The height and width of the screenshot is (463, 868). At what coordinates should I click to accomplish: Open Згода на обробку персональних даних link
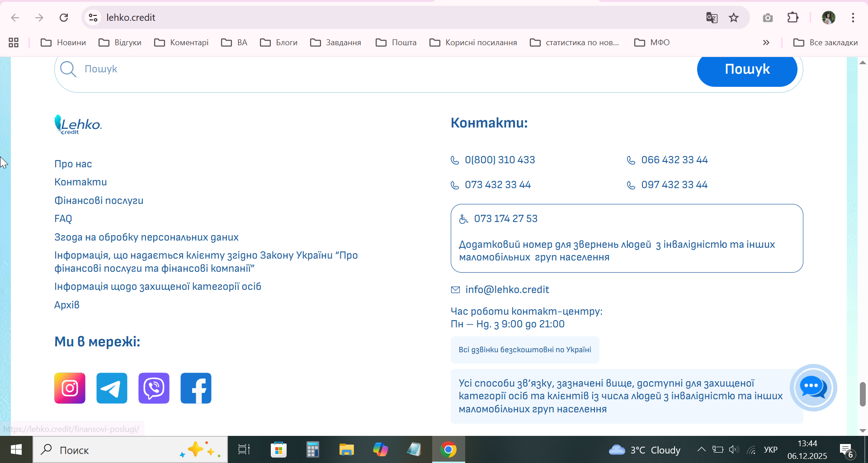pos(146,237)
